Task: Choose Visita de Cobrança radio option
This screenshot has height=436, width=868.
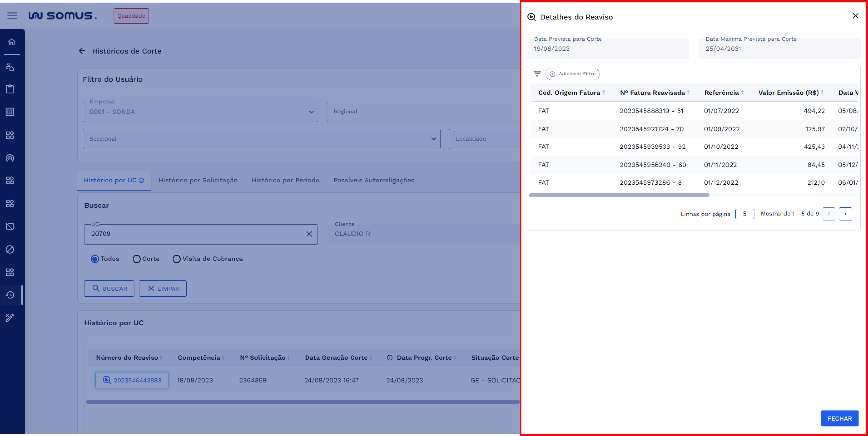Action: (176, 259)
